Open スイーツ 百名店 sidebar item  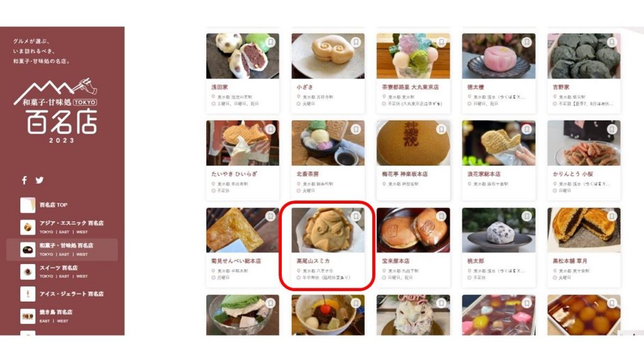click(x=58, y=268)
